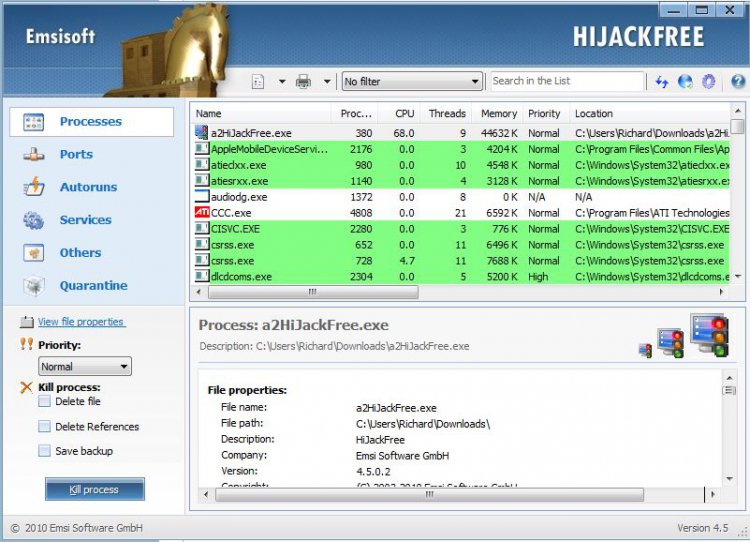
Task: Switch to the Ports section
Action: click(x=77, y=155)
